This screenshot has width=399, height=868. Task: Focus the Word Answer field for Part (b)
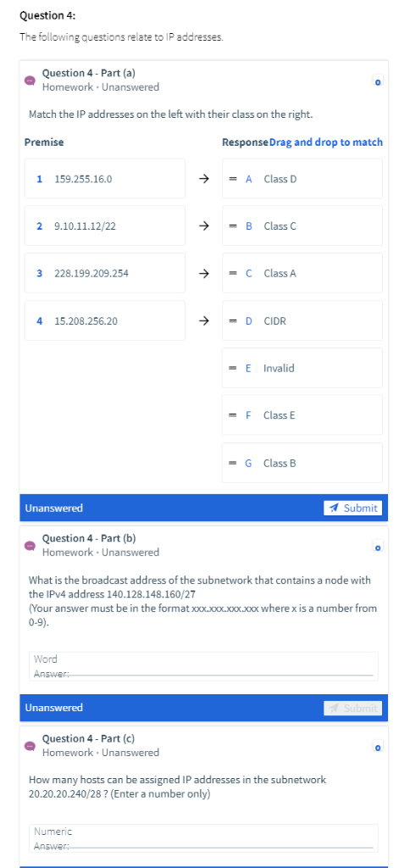(203, 666)
